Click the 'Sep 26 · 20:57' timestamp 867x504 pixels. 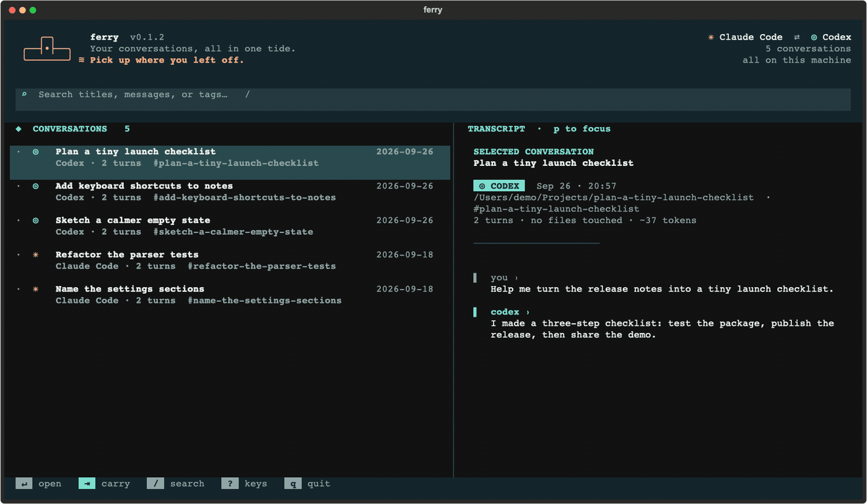point(577,186)
